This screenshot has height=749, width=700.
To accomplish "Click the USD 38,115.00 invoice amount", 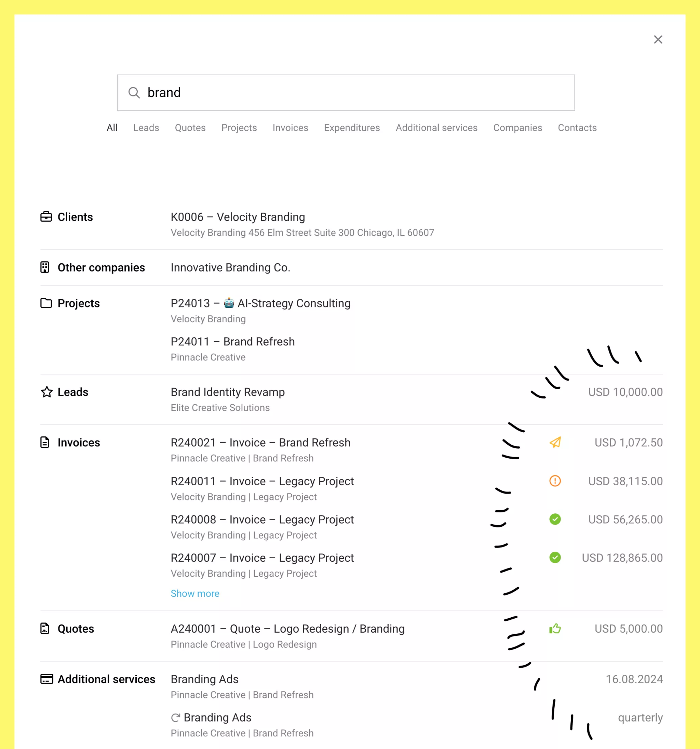I will (625, 481).
